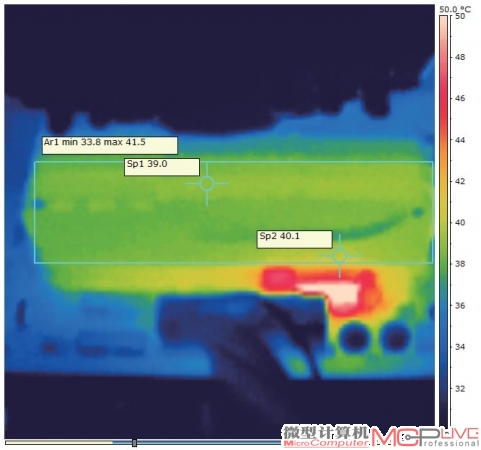Click the green region near scale value 38
The height and width of the screenshot is (450, 481).
pos(444,263)
